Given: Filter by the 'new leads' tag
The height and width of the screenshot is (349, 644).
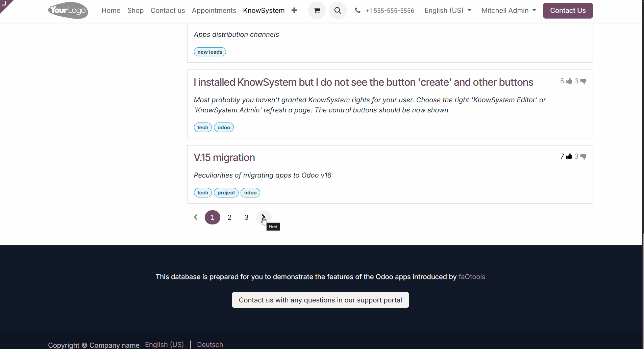Looking at the screenshot, I should (210, 52).
